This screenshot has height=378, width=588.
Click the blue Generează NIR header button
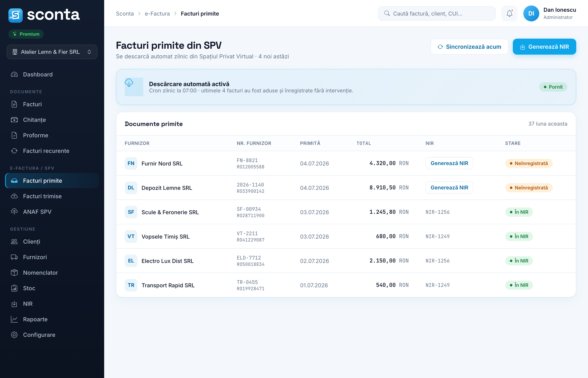544,47
